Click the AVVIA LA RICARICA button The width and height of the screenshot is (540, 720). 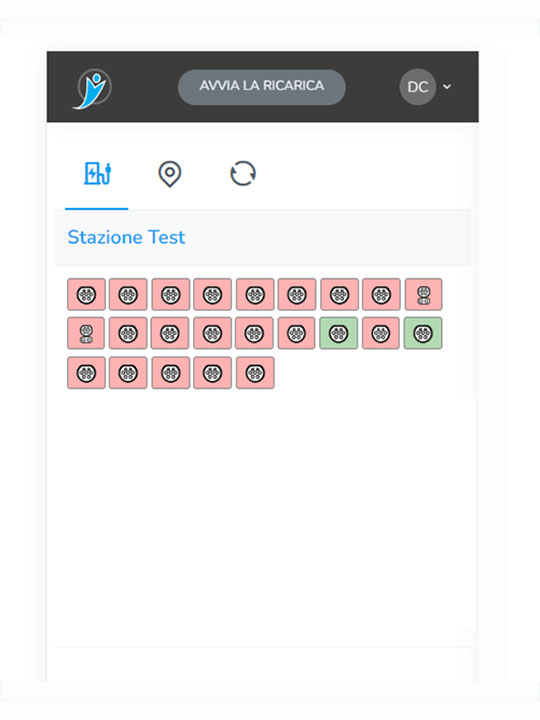(x=262, y=87)
